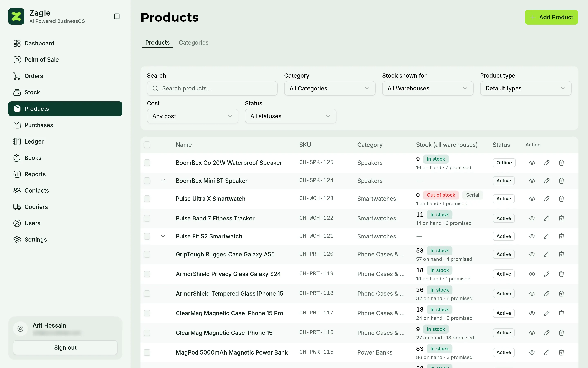Image resolution: width=588 pixels, height=368 pixels.
Task: Edit ClearMag Magnetic Case iPhone 15
Action: (x=547, y=333)
